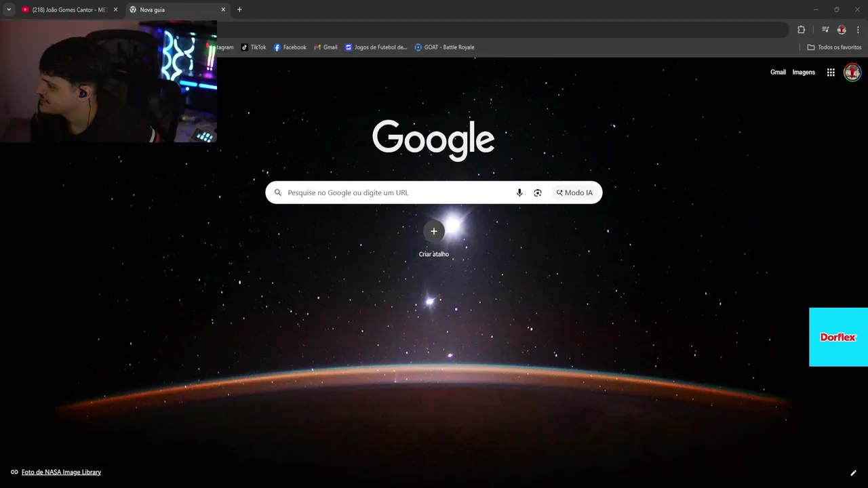Screen dimensions: 868x488
Task: Click the Chrome address bar
Action: coord(502,30)
